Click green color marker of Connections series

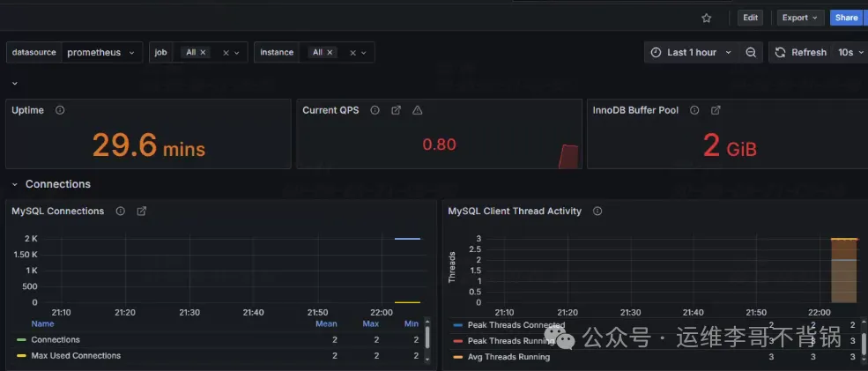point(21,340)
